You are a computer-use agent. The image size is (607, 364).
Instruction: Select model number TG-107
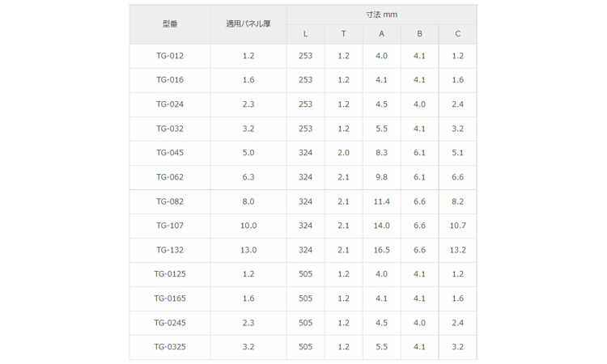(x=170, y=226)
